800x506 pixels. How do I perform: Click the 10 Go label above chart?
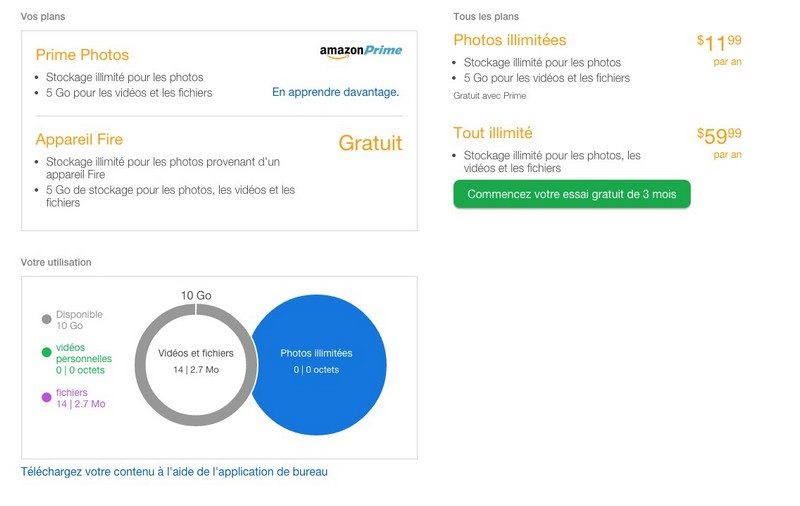[x=196, y=295]
